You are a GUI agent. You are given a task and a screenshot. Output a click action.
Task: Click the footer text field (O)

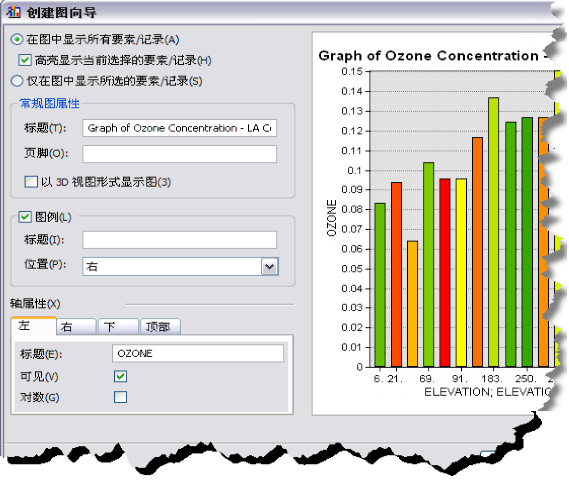[x=179, y=154]
